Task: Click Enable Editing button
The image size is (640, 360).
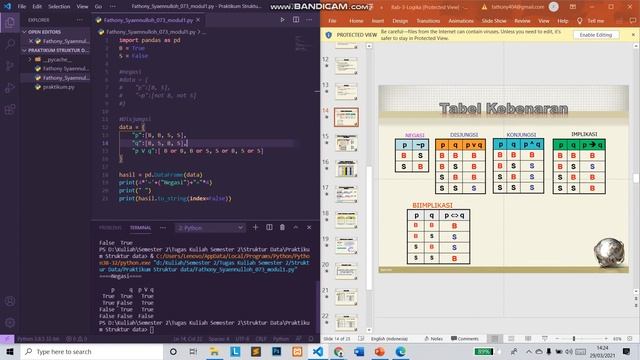Action: click(596, 35)
